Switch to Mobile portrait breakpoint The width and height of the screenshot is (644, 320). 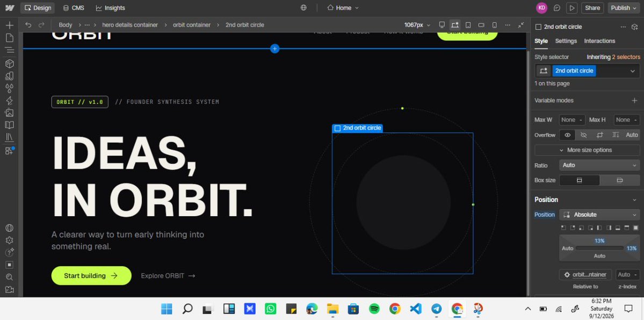(x=495, y=25)
